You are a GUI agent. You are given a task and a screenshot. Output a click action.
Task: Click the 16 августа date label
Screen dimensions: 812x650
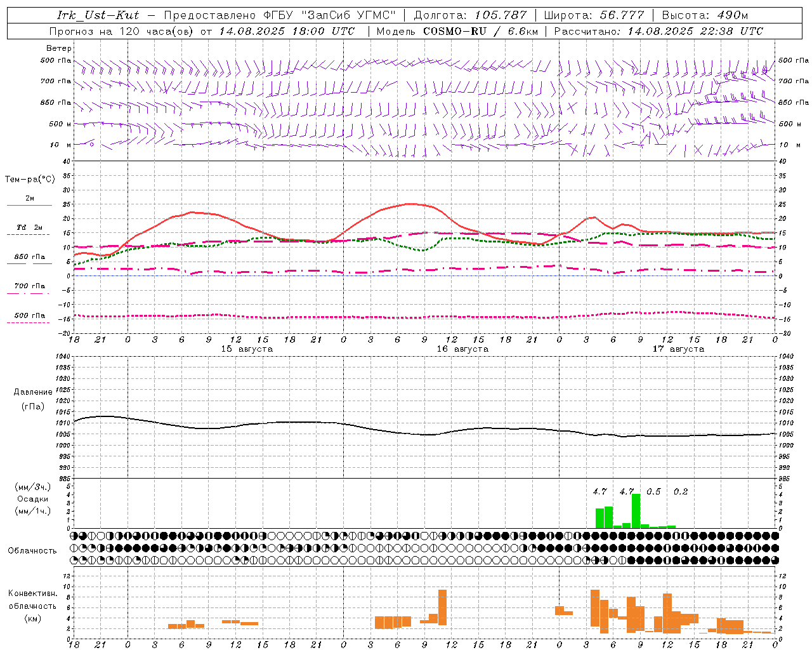pos(462,349)
